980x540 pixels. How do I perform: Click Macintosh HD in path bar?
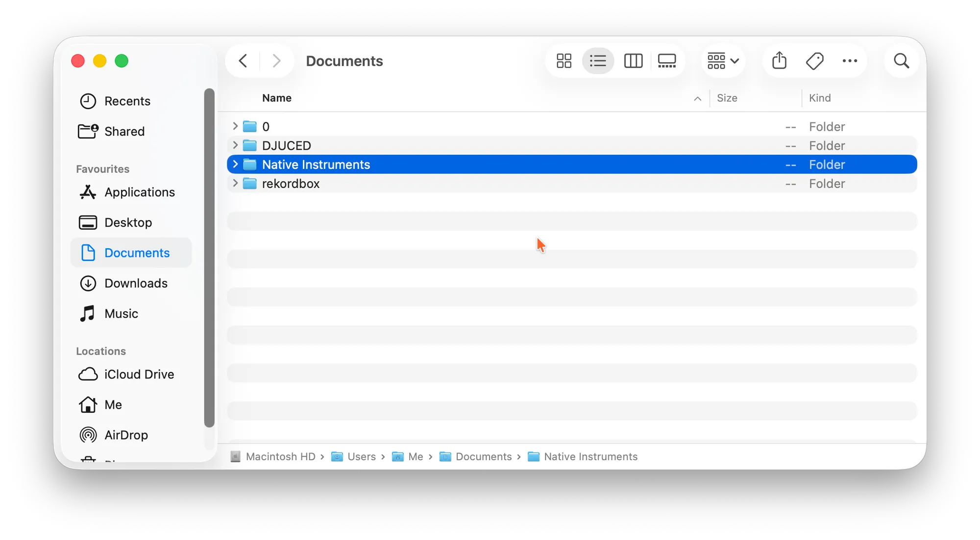coord(280,457)
